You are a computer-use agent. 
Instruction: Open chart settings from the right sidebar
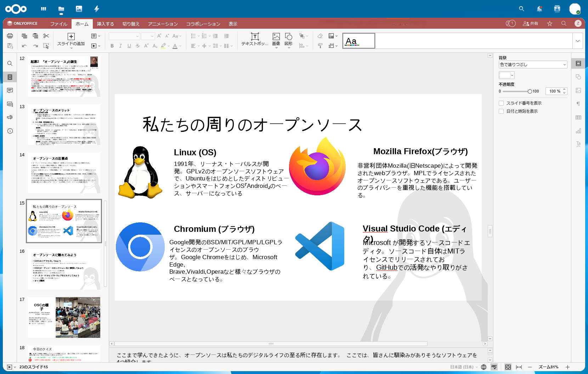click(x=578, y=131)
